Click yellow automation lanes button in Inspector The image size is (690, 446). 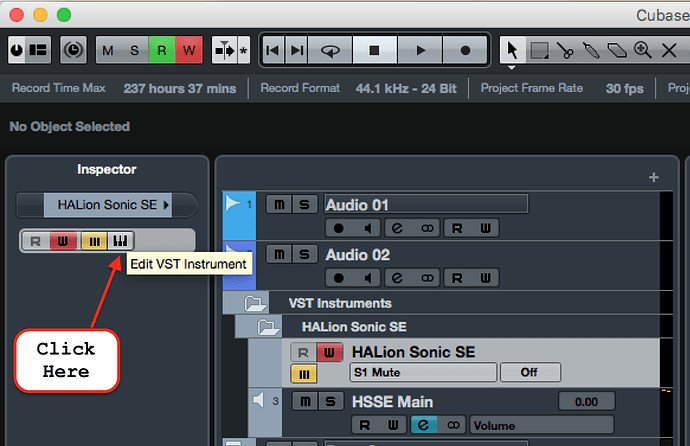(94, 241)
